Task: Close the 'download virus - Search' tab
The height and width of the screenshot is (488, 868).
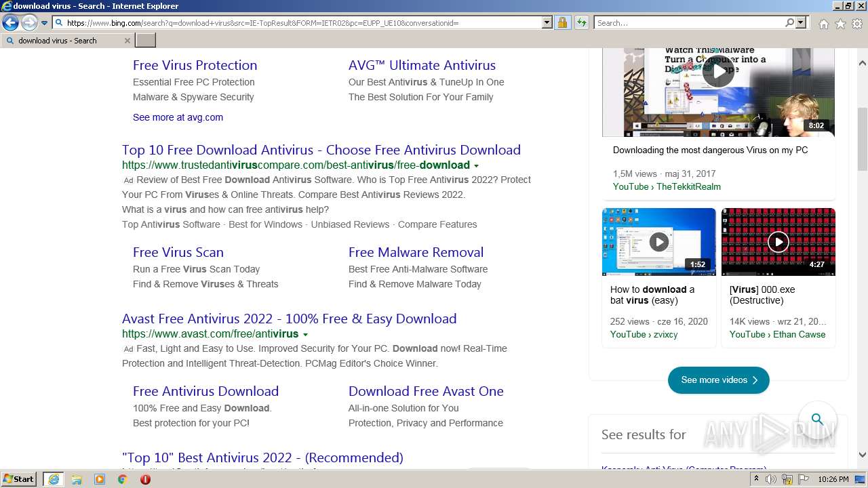Action: coord(127,41)
